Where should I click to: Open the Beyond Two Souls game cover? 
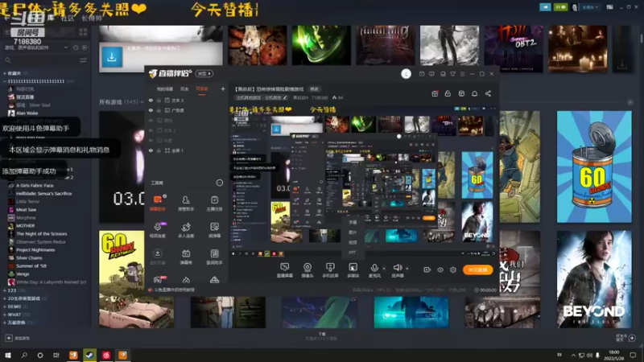click(x=594, y=279)
